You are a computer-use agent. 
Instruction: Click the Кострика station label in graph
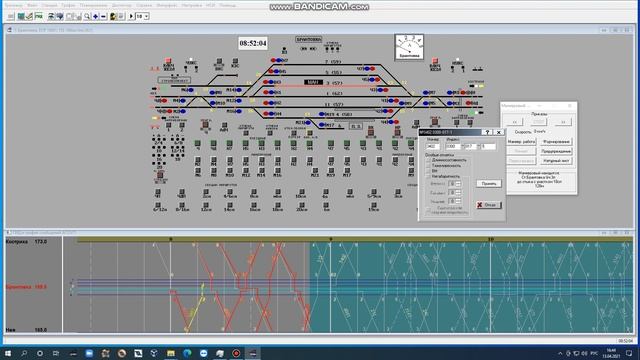17,242
